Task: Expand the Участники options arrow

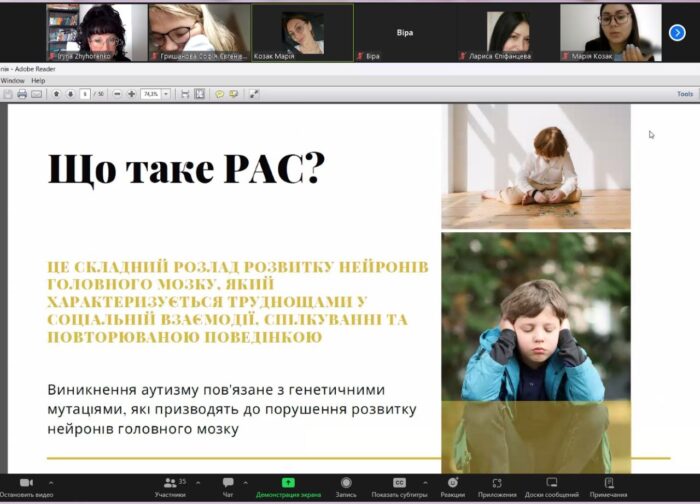Action: 197,482
